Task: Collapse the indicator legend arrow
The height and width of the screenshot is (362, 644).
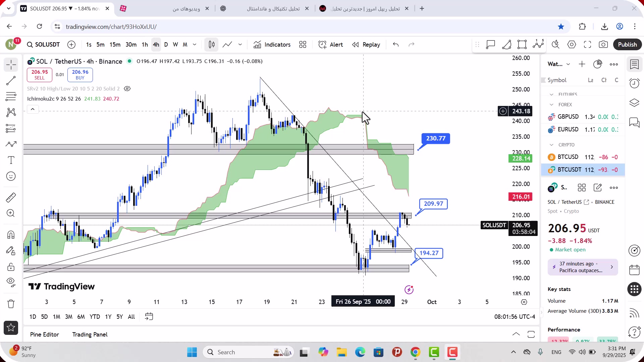Action: (33, 109)
